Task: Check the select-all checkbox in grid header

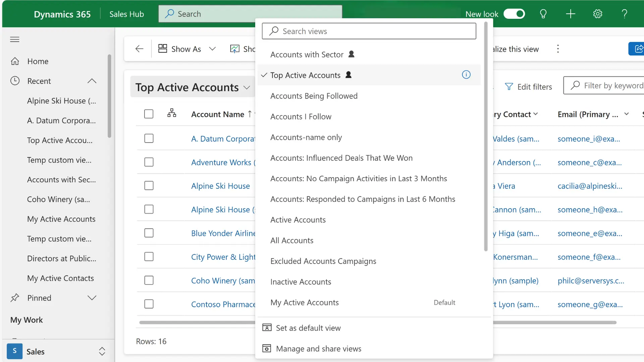Action: [x=149, y=114]
